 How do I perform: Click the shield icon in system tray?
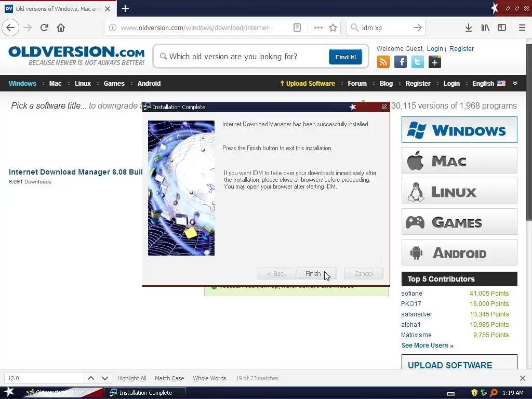tap(474, 393)
